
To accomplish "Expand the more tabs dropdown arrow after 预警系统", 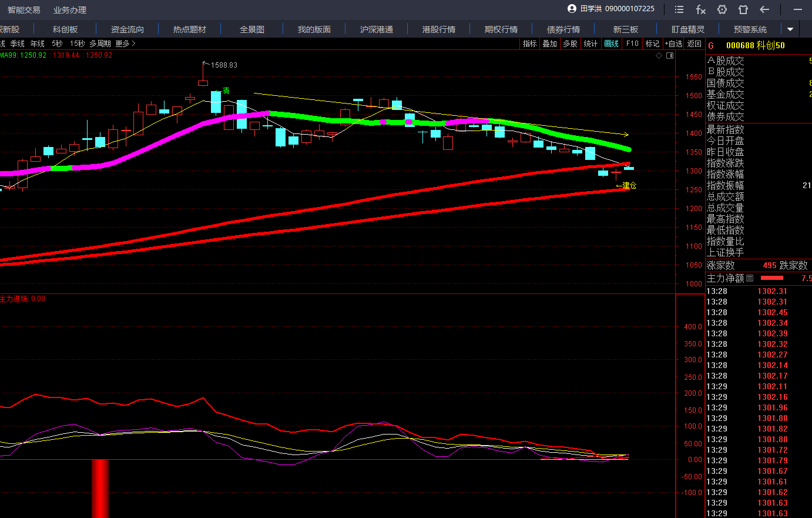I will coord(790,29).
